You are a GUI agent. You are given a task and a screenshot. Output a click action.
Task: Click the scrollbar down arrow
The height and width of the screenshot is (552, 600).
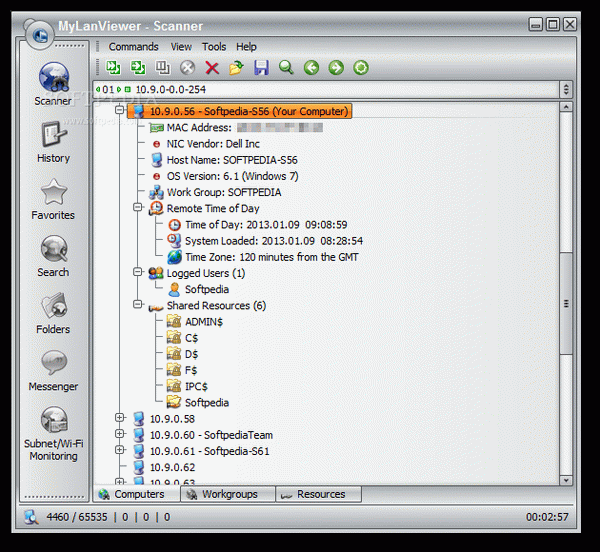(566, 480)
